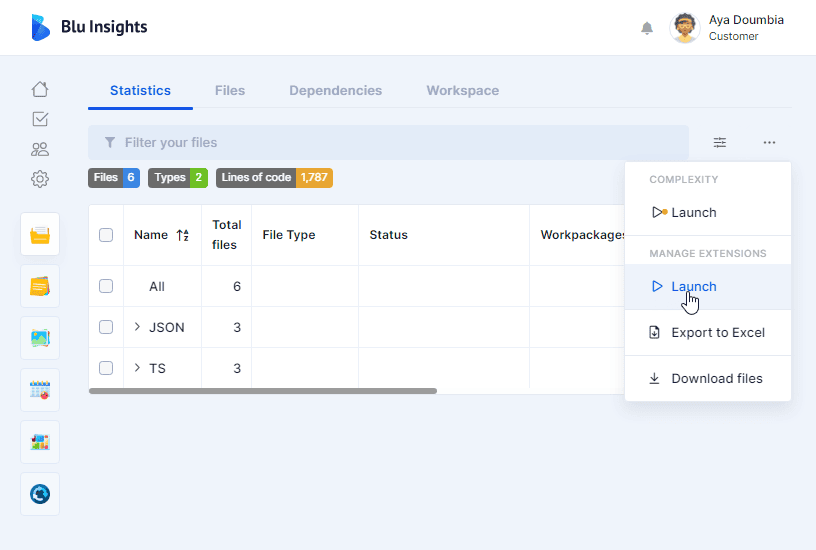Viewport: 816px width, 550px height.
Task: Click the home icon in the sidebar
Action: 40,89
